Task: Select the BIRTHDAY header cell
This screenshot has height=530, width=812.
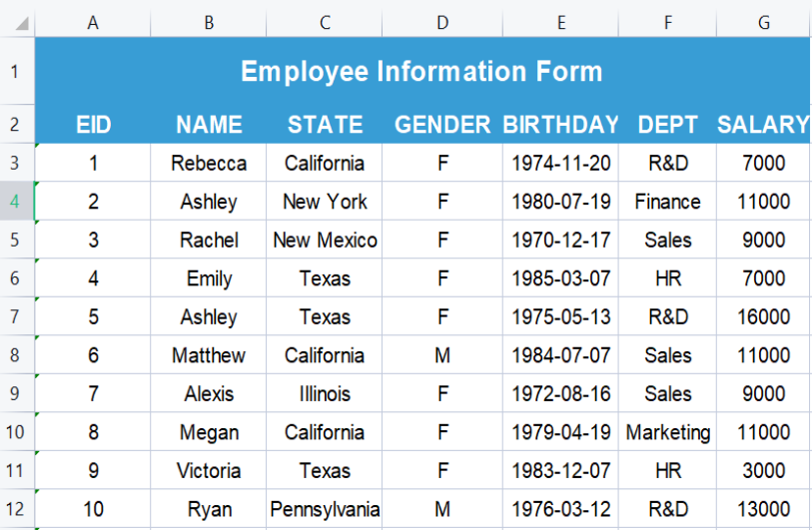Action: click(x=560, y=125)
